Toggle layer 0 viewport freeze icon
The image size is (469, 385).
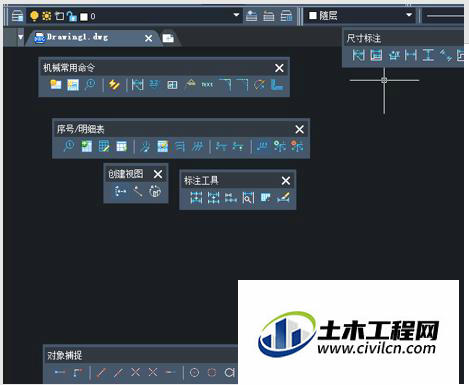[59, 16]
